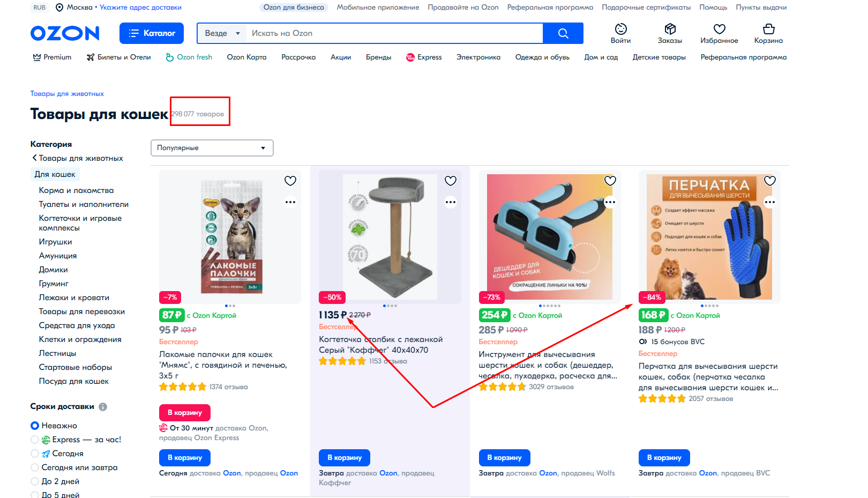Open Express section with red icon
The width and height of the screenshot is (868, 498).
(x=424, y=57)
